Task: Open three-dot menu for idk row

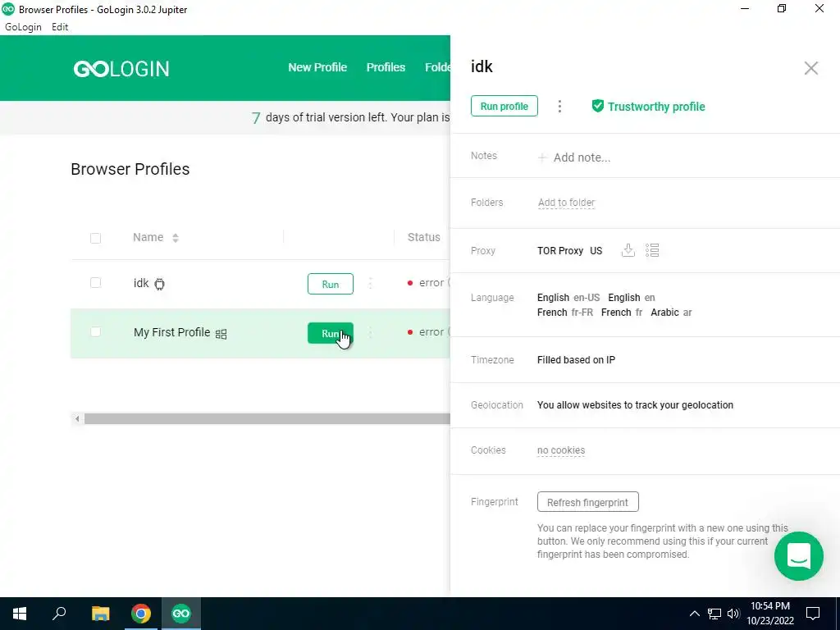Action: click(x=370, y=283)
